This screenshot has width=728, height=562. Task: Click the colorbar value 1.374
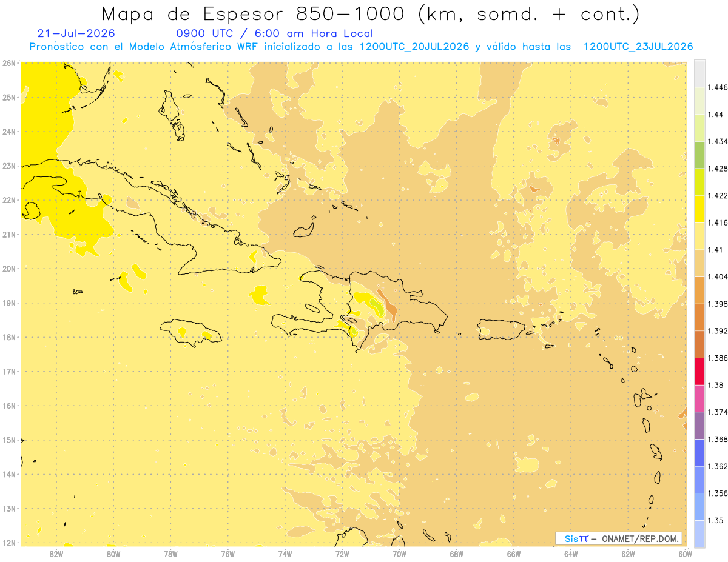(718, 412)
